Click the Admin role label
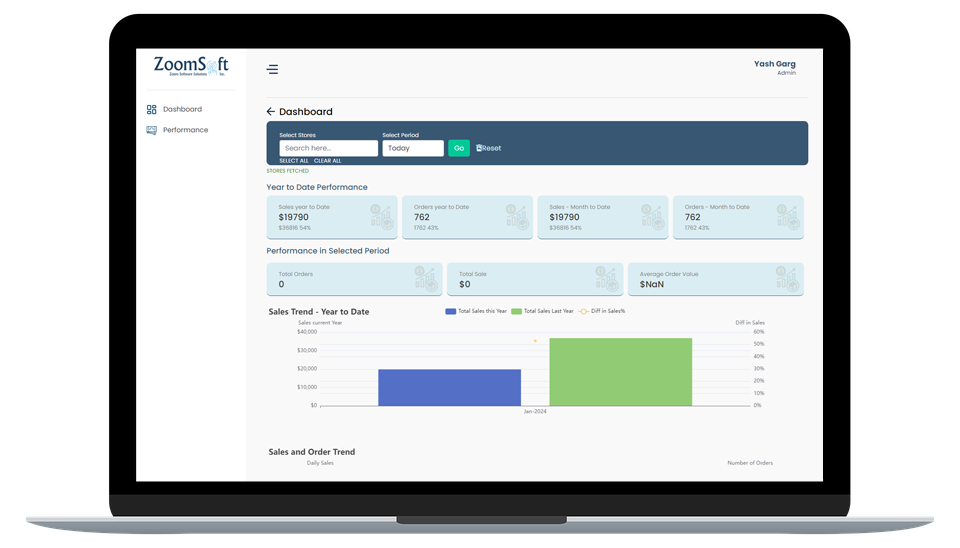Screen dimensions: 960x548 tap(787, 73)
